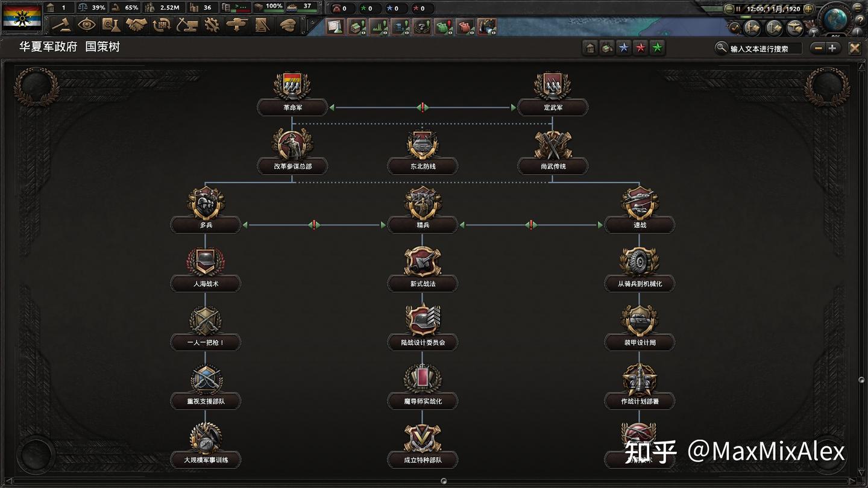868x488 pixels.
Task: Select the 东北防线 focus
Action: pyautogui.click(x=423, y=151)
